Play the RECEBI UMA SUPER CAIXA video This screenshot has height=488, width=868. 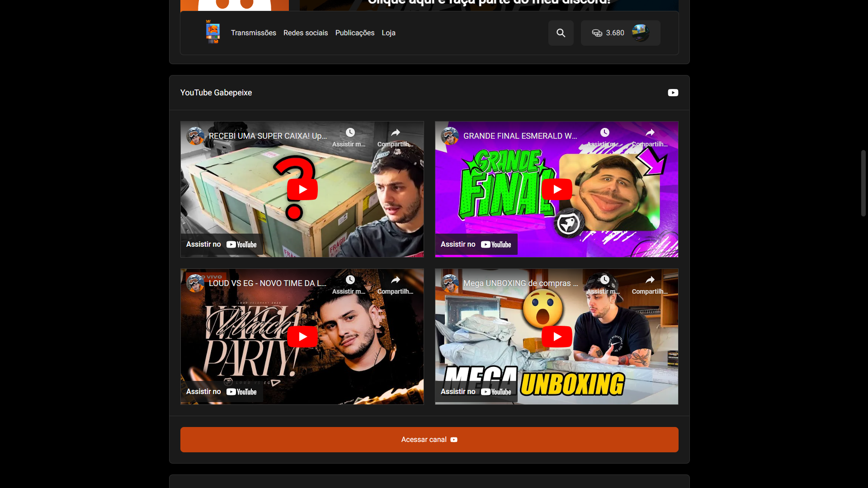[x=302, y=189]
